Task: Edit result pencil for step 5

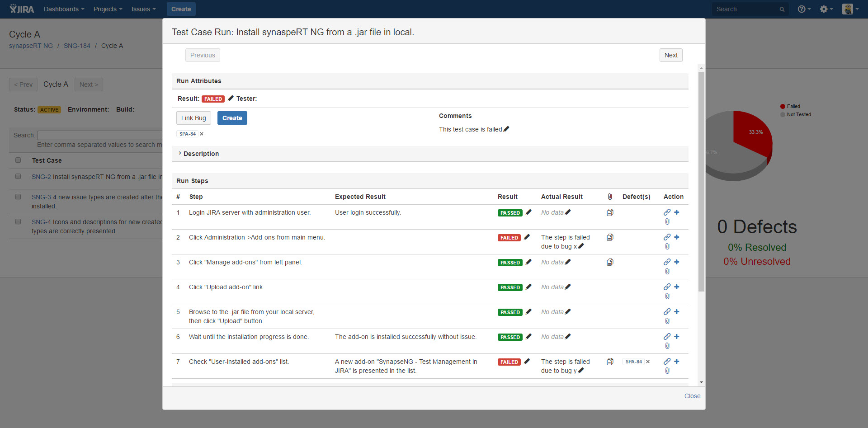Action: click(528, 311)
